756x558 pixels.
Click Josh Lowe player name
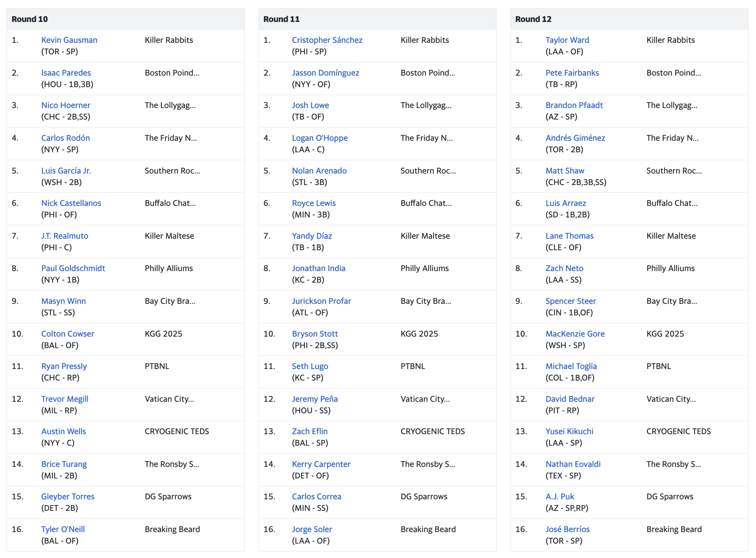[x=310, y=105]
